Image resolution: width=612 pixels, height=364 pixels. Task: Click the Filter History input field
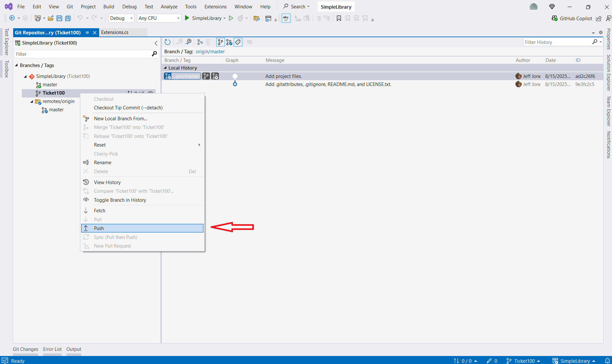557,42
